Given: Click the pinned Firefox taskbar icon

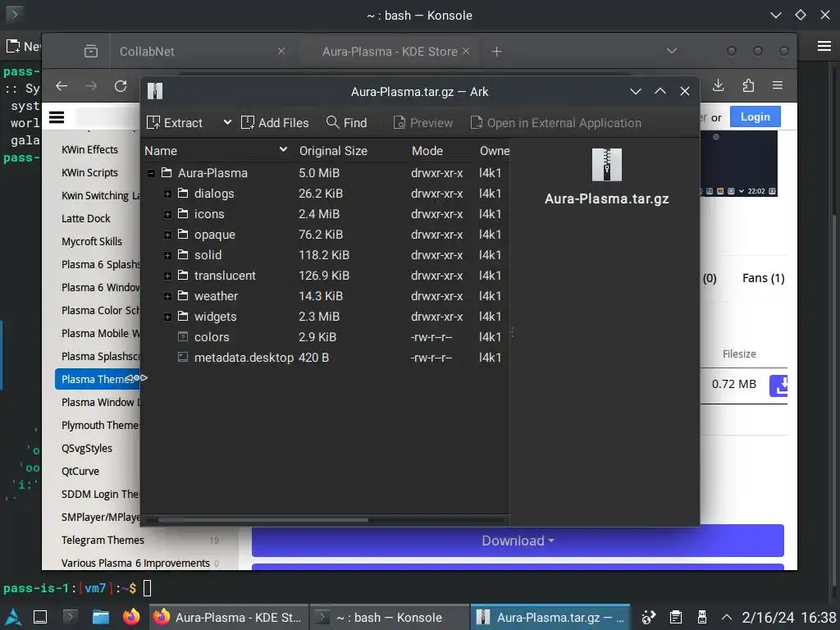Looking at the screenshot, I should point(130,617).
